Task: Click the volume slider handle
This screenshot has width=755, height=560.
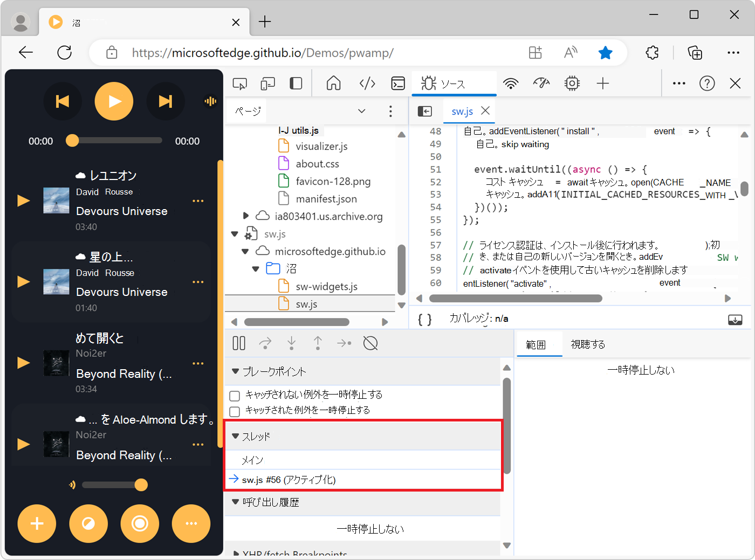Action: [141, 485]
